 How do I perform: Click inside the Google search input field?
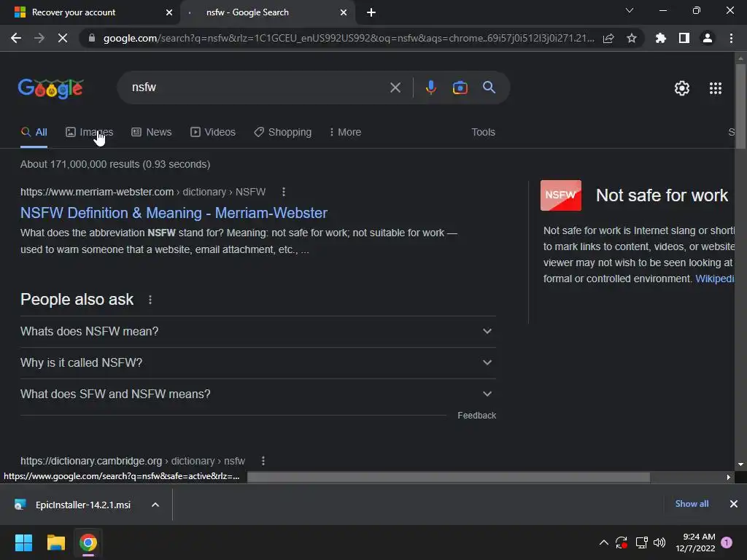258,87
